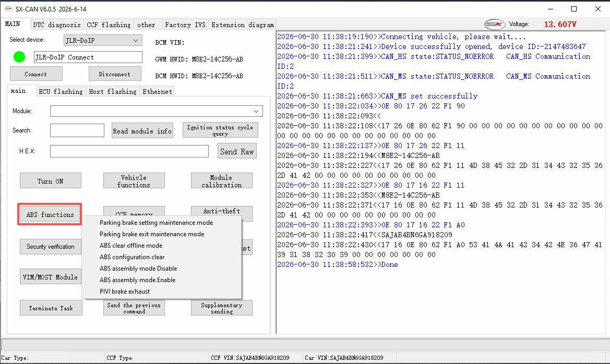
Task: Click log line SAJAB4BN6GA918209
Action: [365, 235]
